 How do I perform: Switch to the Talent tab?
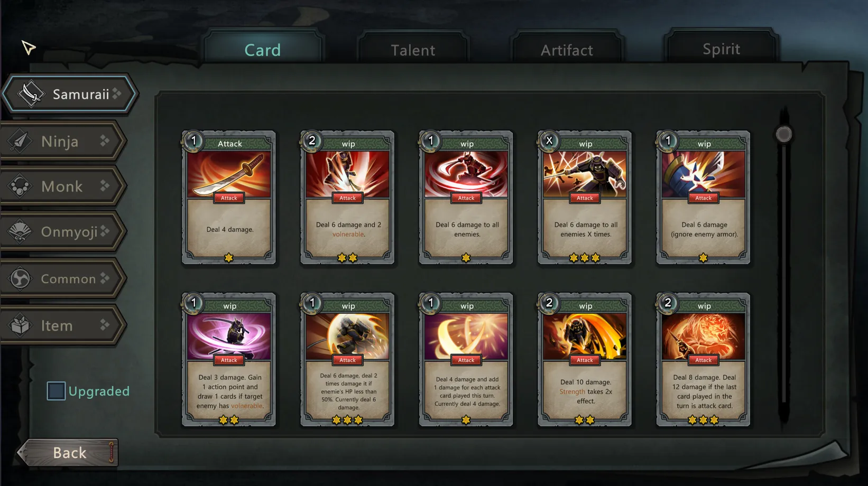[x=413, y=50]
